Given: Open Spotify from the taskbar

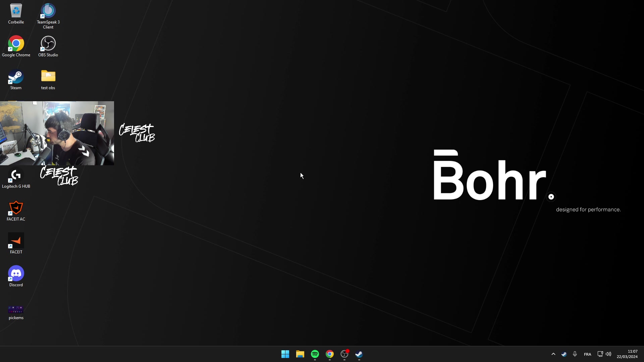Looking at the screenshot, I should pos(315,354).
